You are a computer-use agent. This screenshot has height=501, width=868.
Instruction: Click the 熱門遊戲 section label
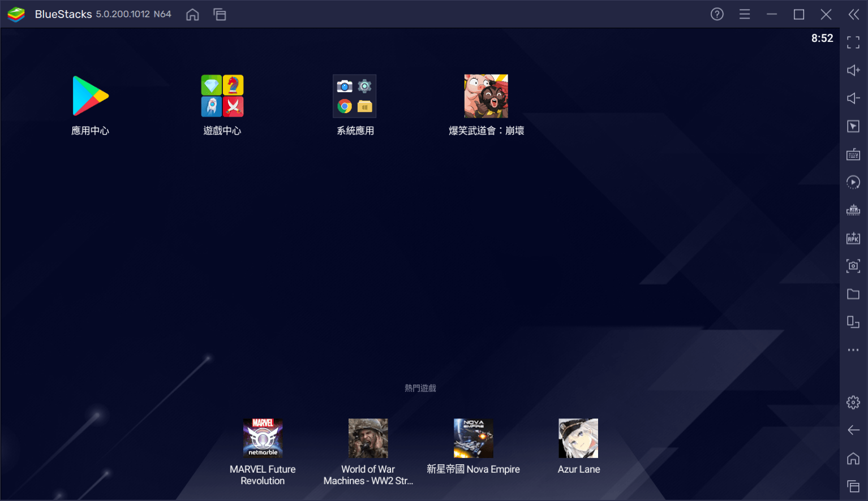[x=420, y=388]
